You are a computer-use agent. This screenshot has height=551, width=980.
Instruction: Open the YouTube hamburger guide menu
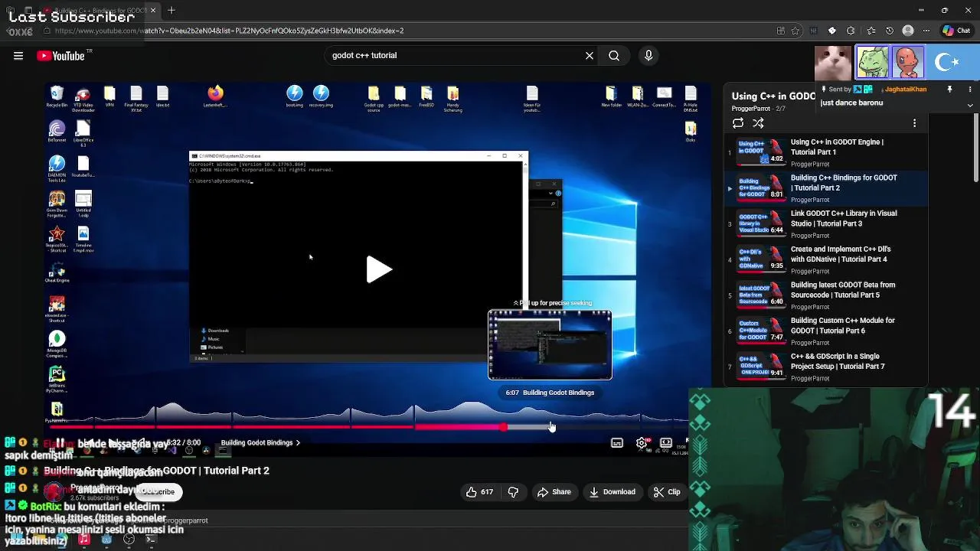pos(18,56)
